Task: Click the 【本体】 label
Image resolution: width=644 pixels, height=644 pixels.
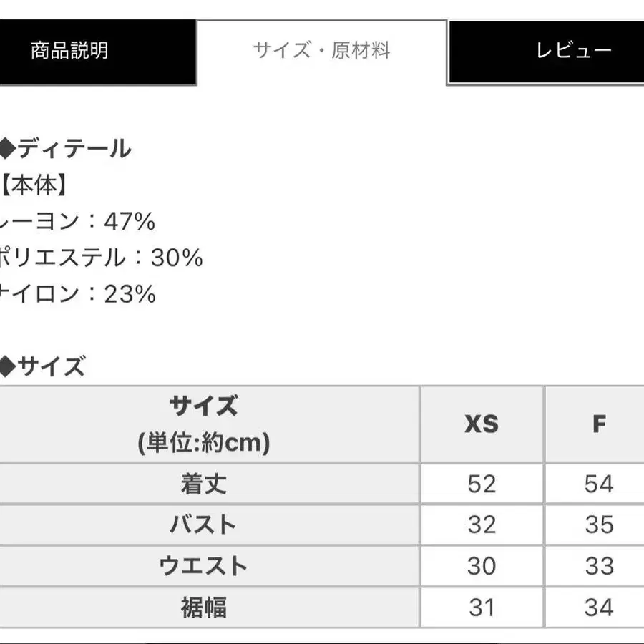Action: tap(35, 186)
